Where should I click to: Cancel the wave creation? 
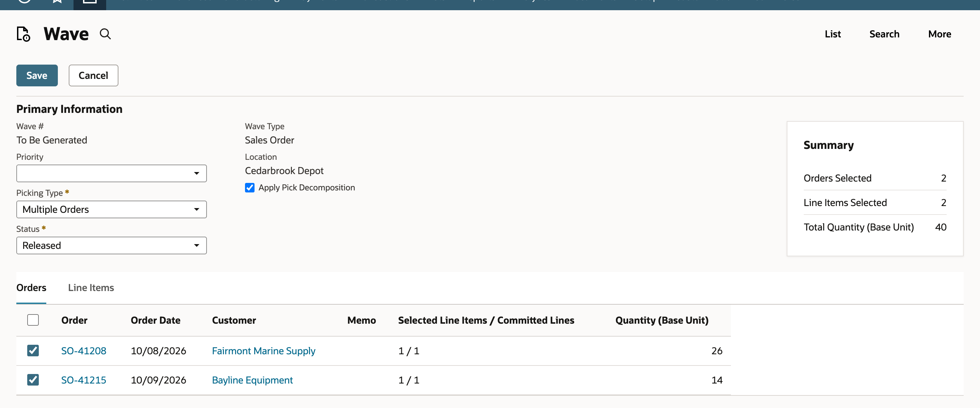coord(93,75)
